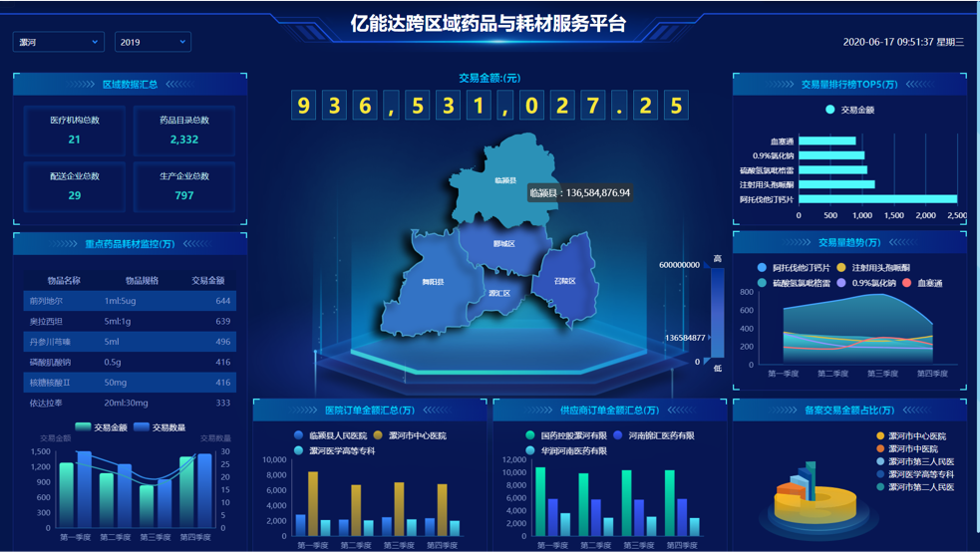Viewport: 980px width, 552px height.
Task: Click 漯河市第三人民医 pie legend marker
Action: click(x=880, y=461)
